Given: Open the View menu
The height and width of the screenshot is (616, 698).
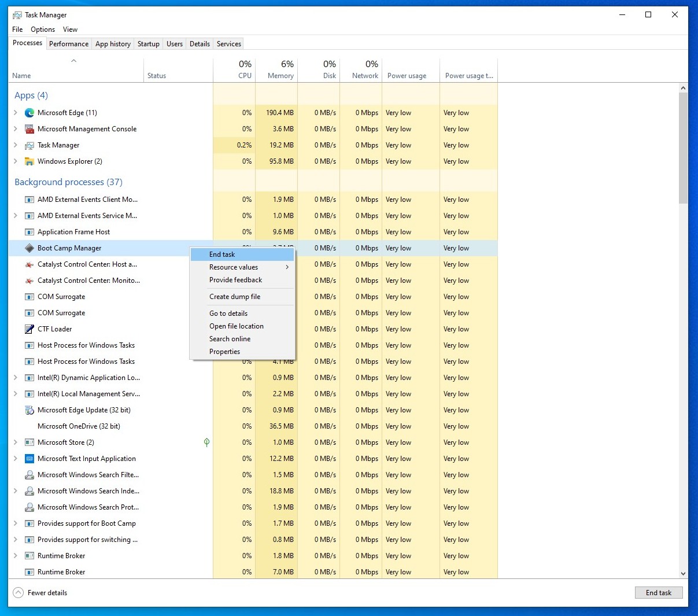Looking at the screenshot, I should pyautogui.click(x=70, y=29).
